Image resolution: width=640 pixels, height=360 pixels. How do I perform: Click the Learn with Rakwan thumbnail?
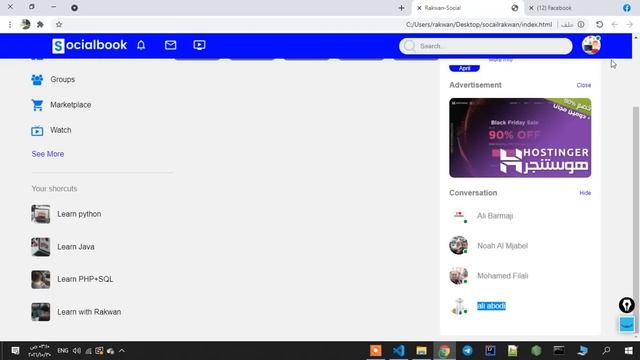[41, 312]
